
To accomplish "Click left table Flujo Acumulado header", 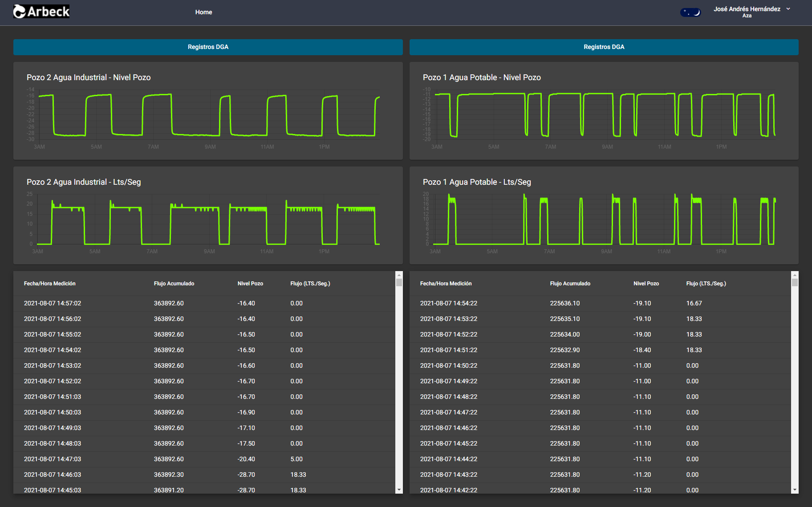I will click(x=174, y=284).
